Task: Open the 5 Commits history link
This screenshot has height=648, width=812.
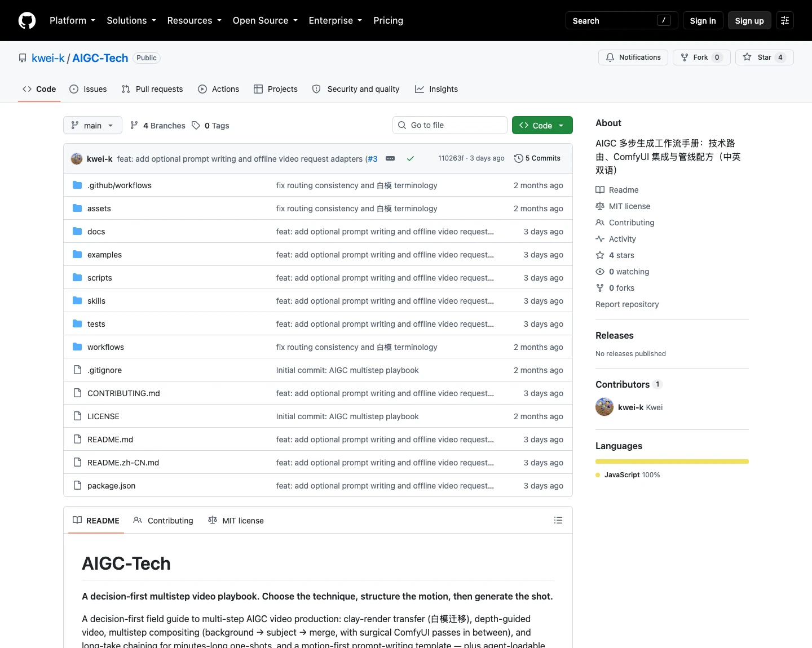Action: (537, 158)
